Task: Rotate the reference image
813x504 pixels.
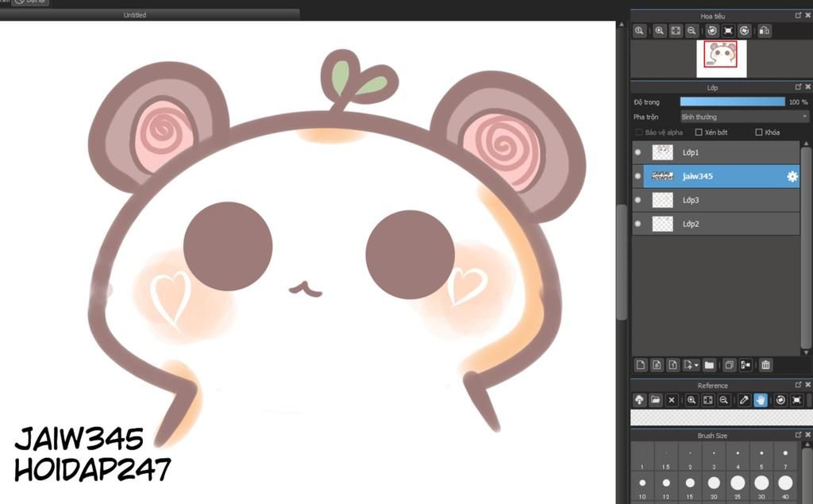Action: 781,400
